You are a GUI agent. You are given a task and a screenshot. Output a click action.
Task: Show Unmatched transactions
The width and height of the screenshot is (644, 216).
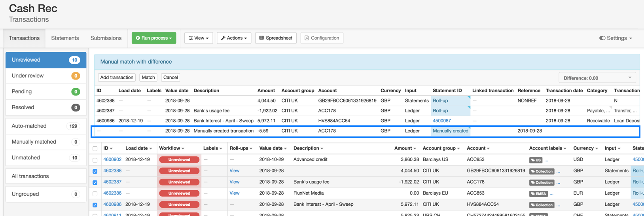(46, 157)
